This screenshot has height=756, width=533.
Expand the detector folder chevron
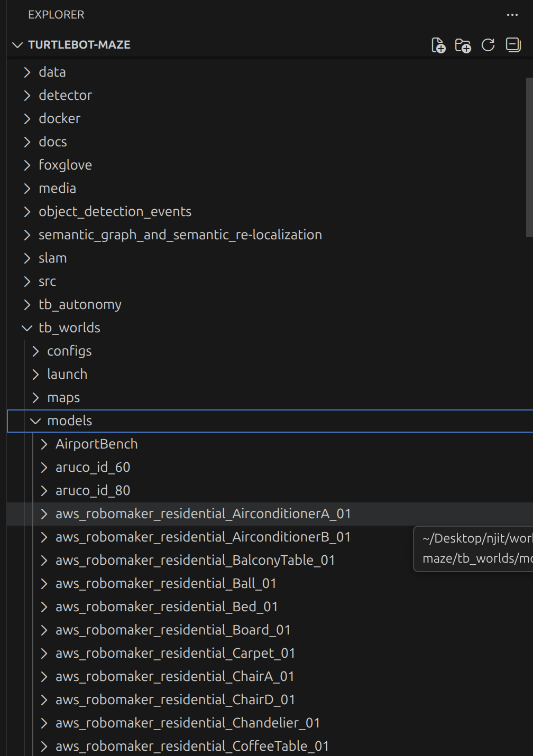27,96
